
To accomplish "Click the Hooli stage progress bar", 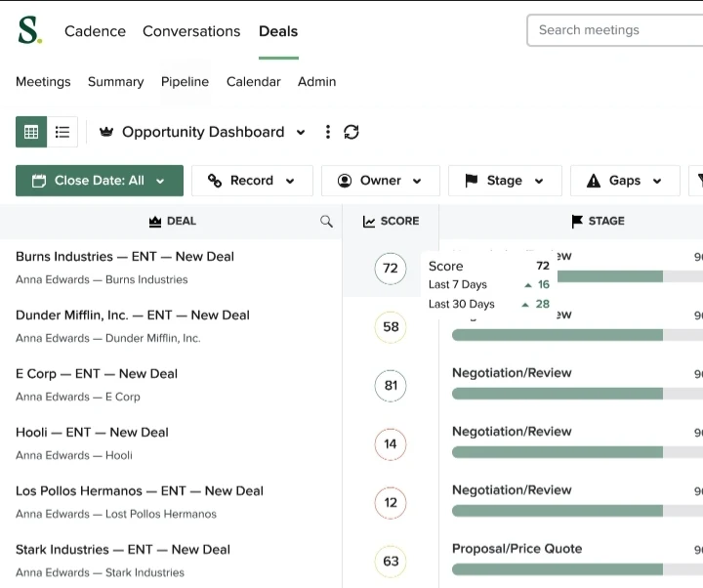I will click(577, 452).
